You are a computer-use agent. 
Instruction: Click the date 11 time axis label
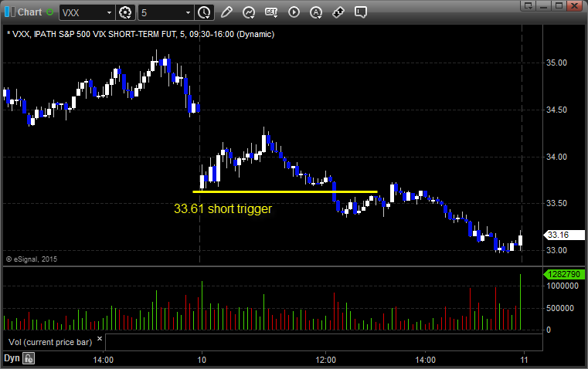pos(524,360)
